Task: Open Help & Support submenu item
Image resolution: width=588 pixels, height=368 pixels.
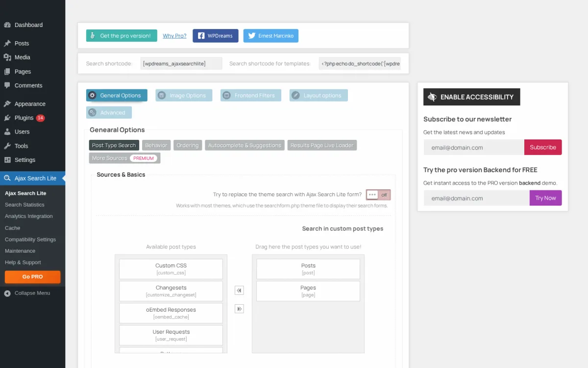Action: [23, 263]
